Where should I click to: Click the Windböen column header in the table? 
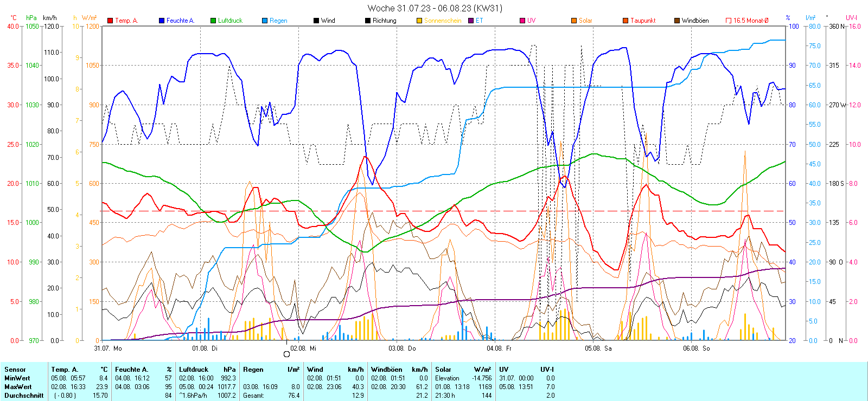[x=387, y=370]
